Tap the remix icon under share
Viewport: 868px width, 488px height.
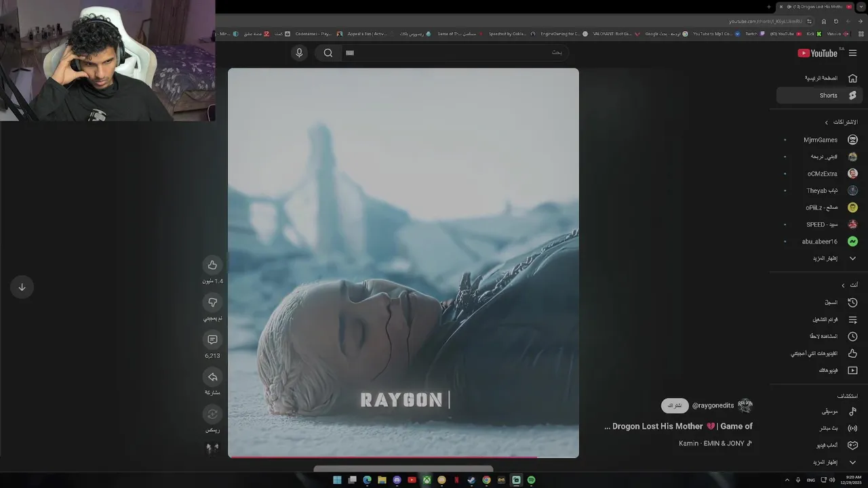[x=212, y=414]
